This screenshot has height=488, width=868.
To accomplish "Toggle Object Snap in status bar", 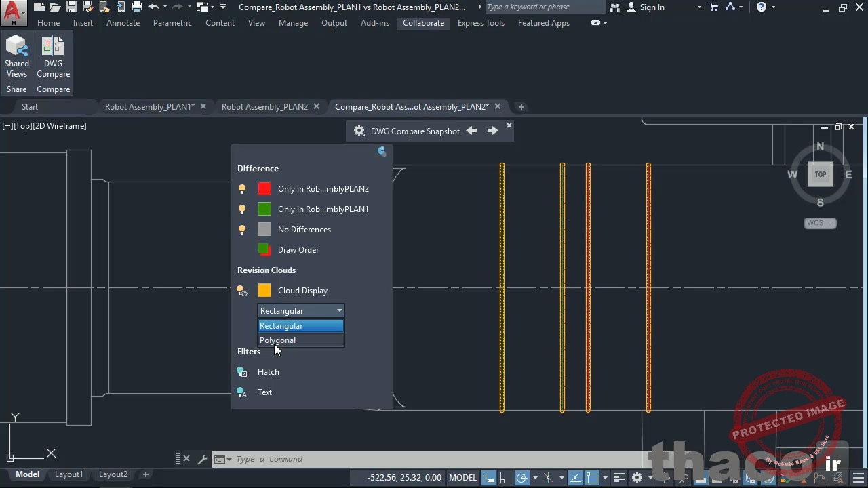I will click(591, 478).
